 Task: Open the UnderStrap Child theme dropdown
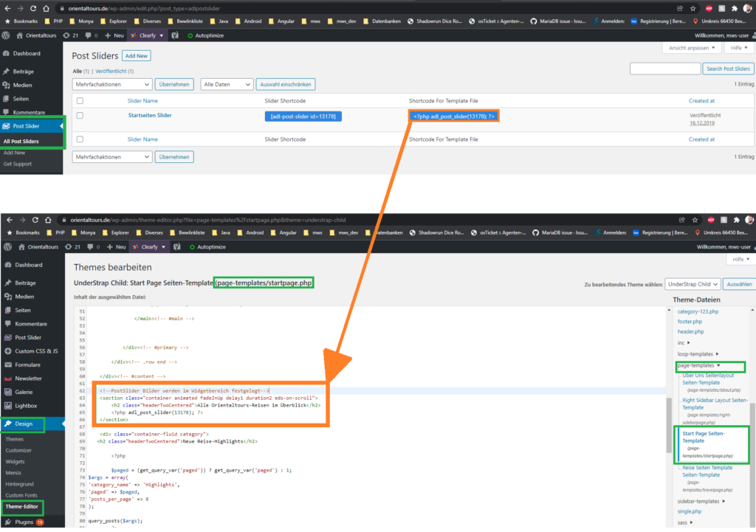(x=692, y=284)
